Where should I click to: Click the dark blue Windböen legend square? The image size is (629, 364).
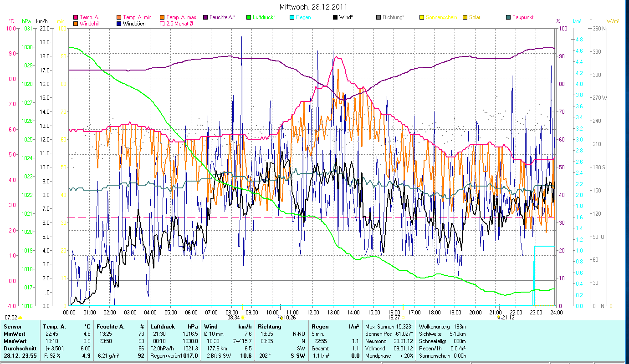coord(119,23)
